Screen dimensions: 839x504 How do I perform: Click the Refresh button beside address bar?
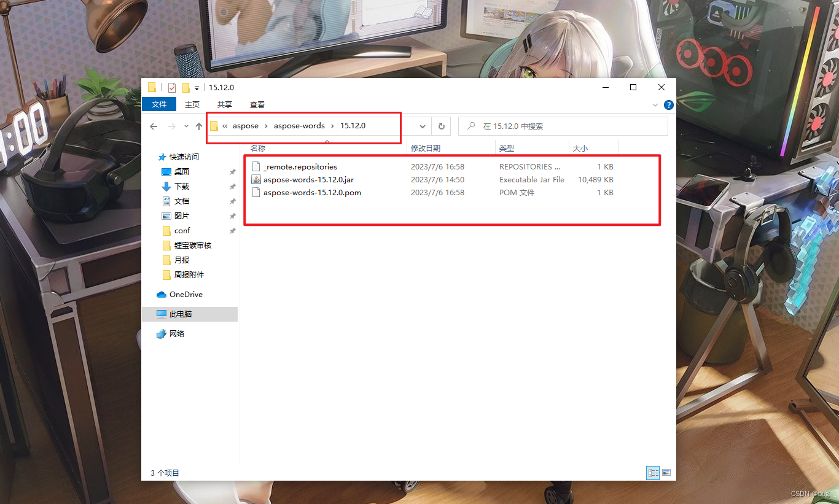(441, 126)
